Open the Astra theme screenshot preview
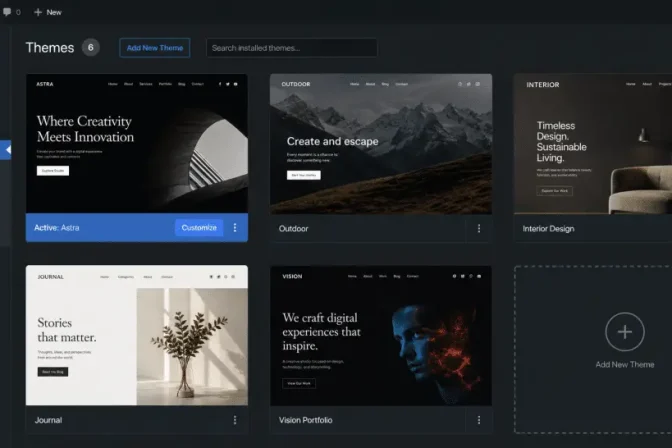 pos(137,144)
